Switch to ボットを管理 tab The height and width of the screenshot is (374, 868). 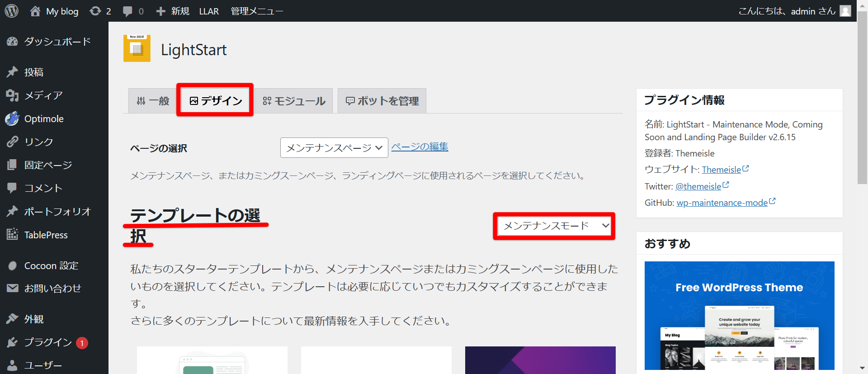pos(382,101)
